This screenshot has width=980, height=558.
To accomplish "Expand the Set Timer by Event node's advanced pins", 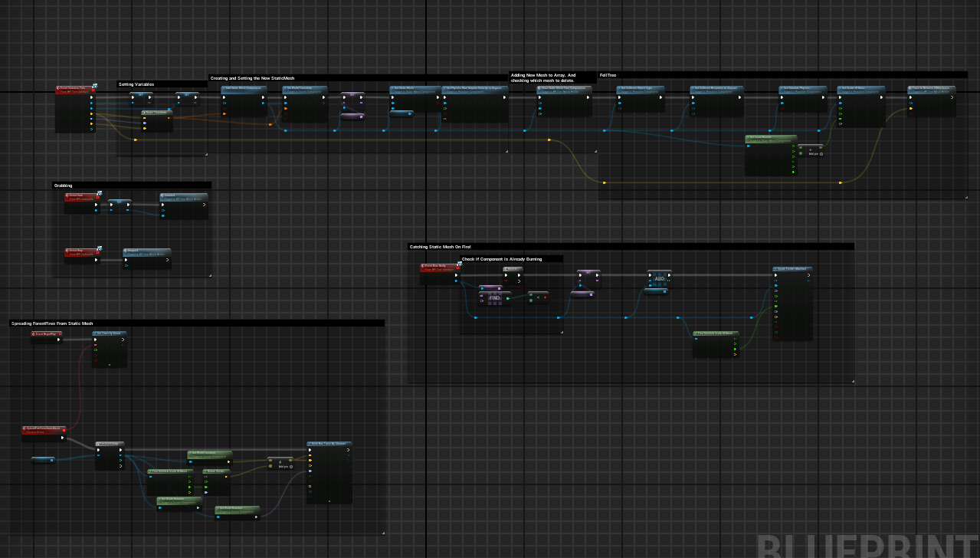I will (x=110, y=365).
